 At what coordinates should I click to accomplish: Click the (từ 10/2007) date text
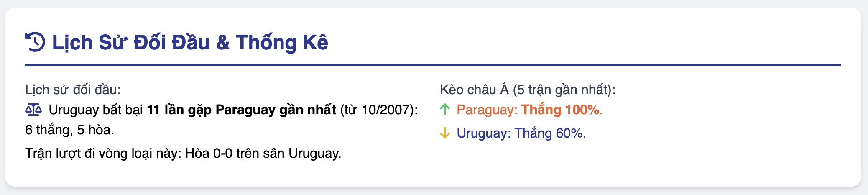pos(379,110)
